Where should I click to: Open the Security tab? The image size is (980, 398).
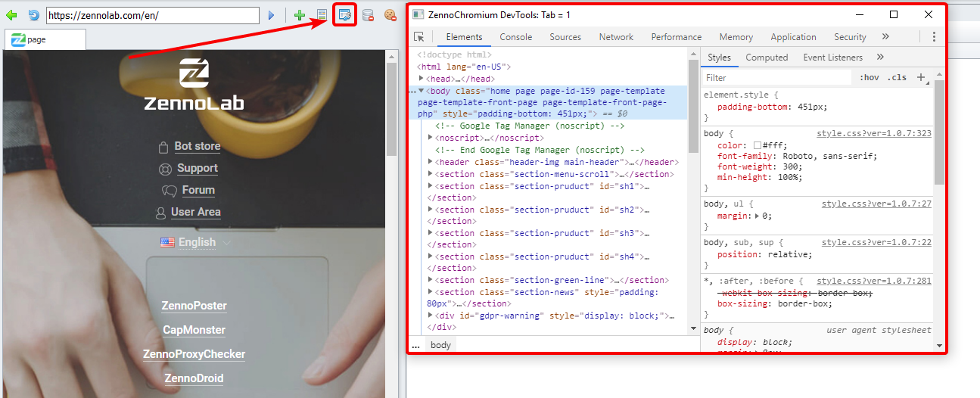[x=850, y=37]
